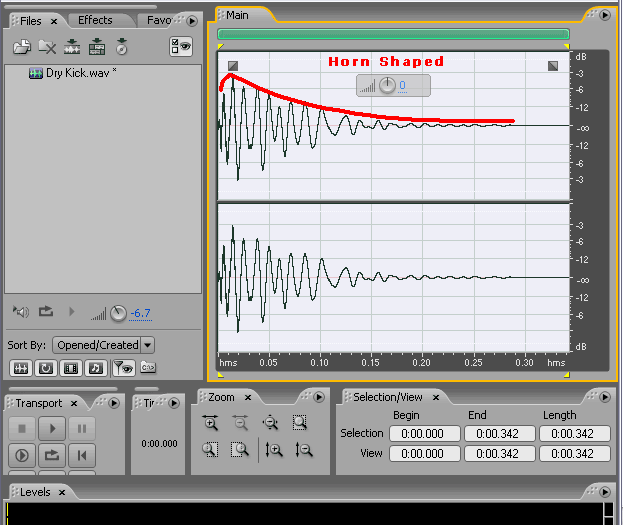Toggle the Loop Play button in Files panel

(46, 311)
